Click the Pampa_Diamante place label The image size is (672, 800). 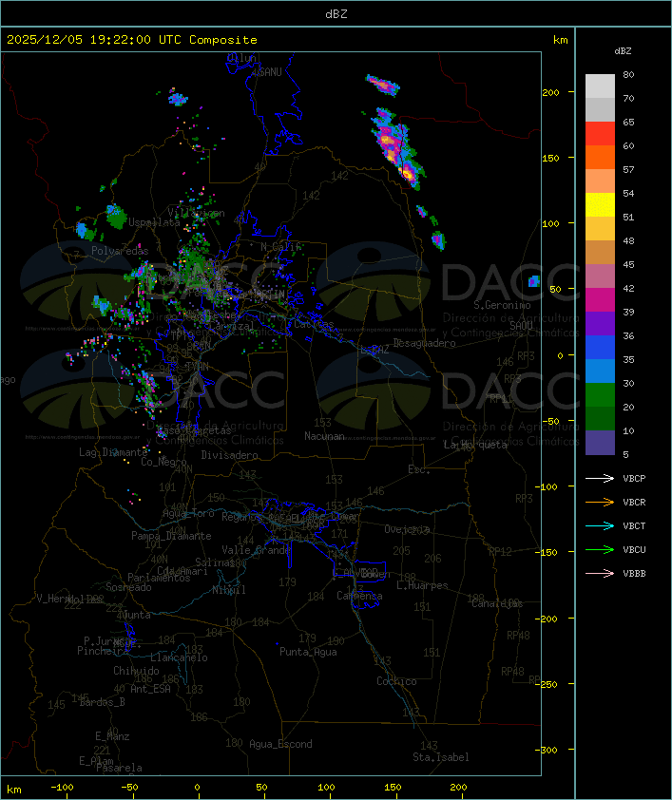tap(171, 536)
